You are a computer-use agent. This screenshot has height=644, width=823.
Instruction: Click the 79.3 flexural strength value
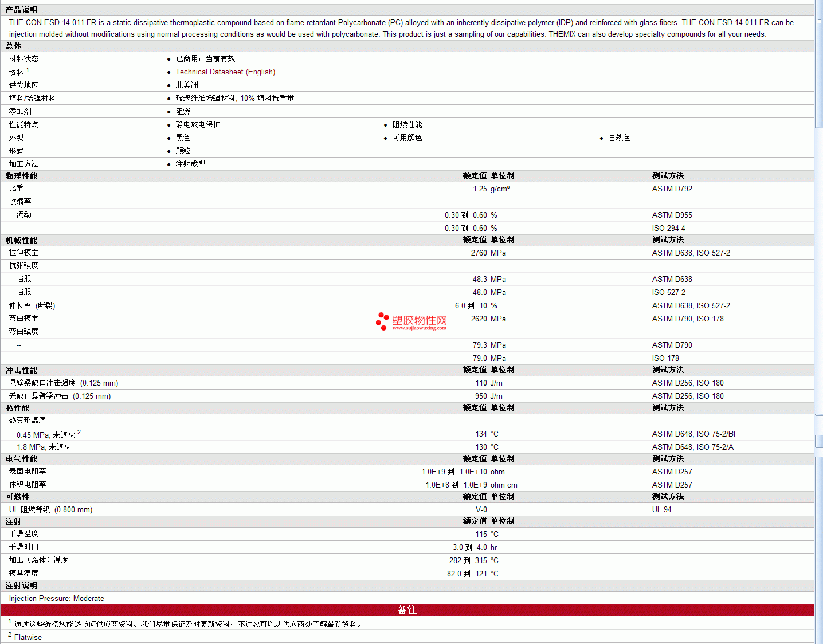point(480,345)
